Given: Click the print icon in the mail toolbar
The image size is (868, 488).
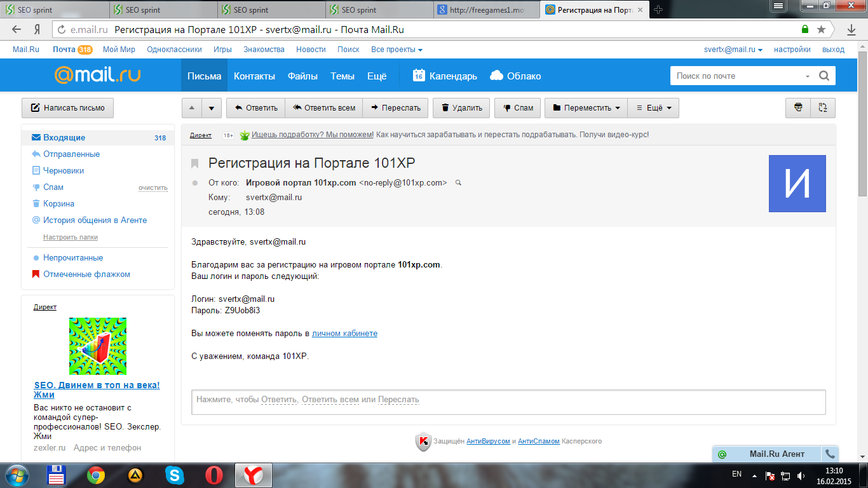Looking at the screenshot, I should point(798,108).
